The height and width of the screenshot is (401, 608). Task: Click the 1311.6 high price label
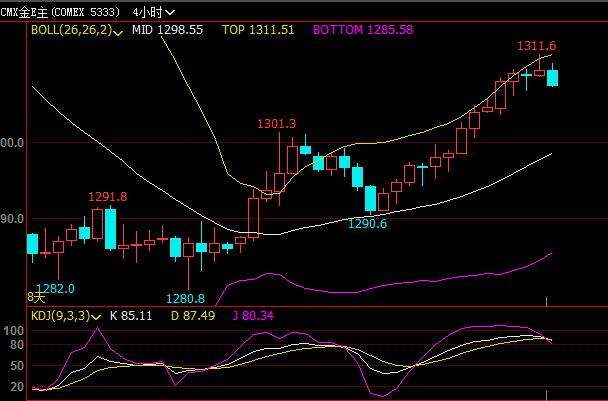click(537, 46)
